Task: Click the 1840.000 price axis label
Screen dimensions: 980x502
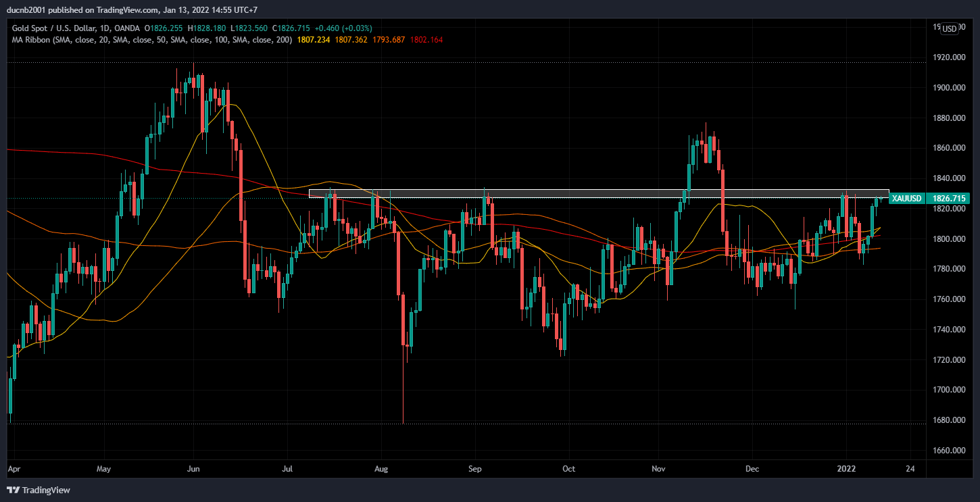Action: pos(948,178)
